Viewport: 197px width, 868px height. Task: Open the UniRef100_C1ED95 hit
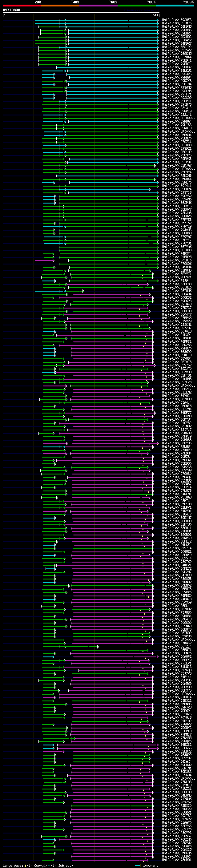(x=177, y=257)
